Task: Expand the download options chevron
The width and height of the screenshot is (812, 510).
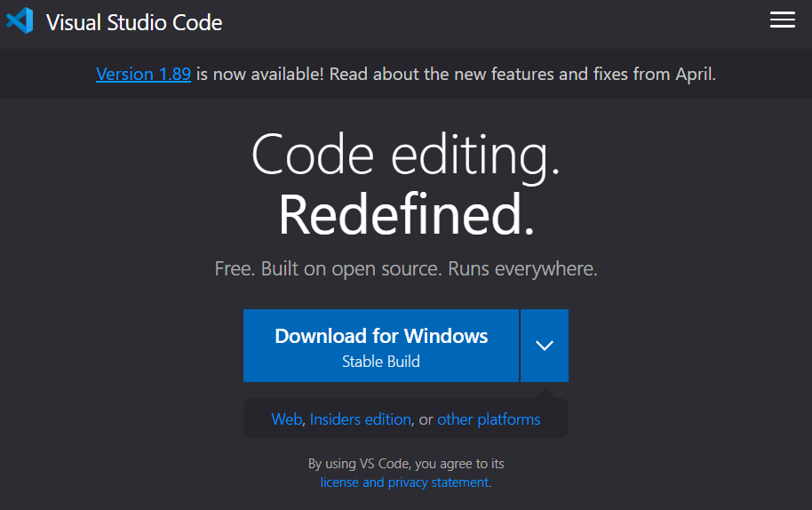Action: [545, 346]
